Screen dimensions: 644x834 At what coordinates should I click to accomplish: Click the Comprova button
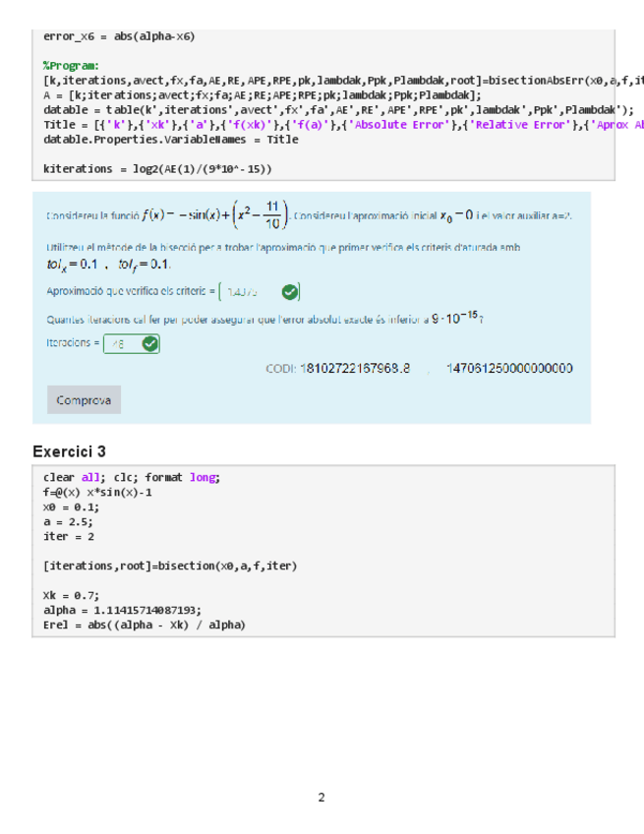tap(84, 400)
